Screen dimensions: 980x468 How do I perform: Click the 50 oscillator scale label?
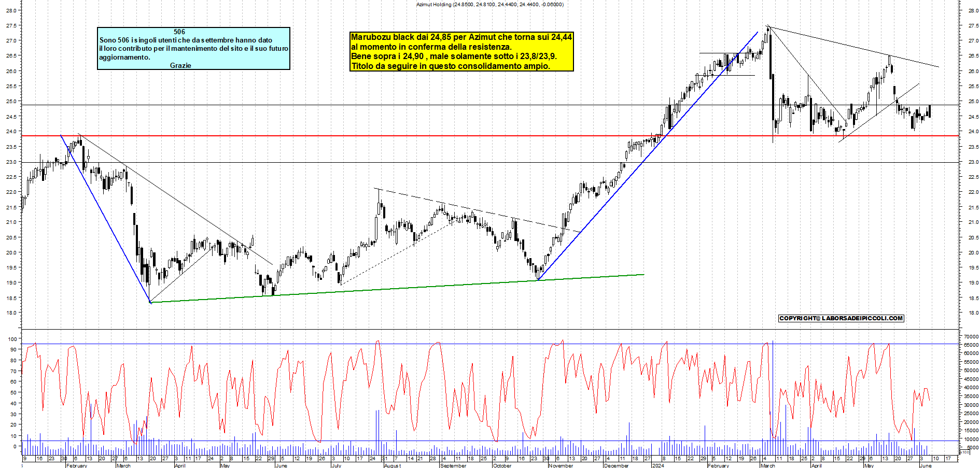pos(12,392)
